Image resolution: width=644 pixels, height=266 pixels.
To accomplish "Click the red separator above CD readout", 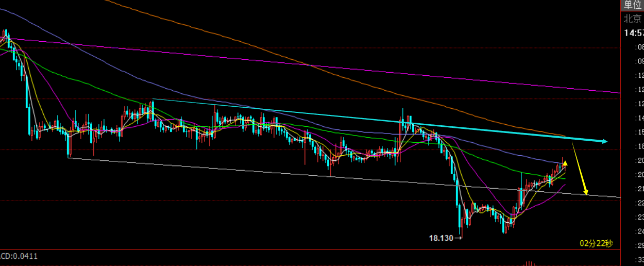I will [309, 250].
